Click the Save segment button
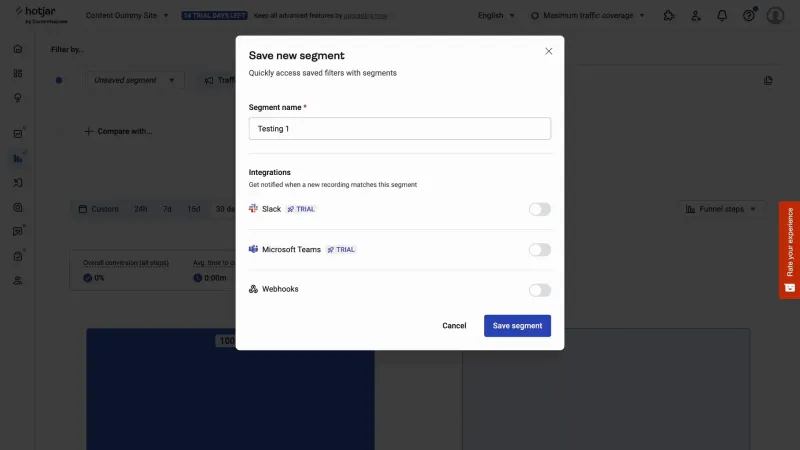800x450 pixels. [517, 326]
